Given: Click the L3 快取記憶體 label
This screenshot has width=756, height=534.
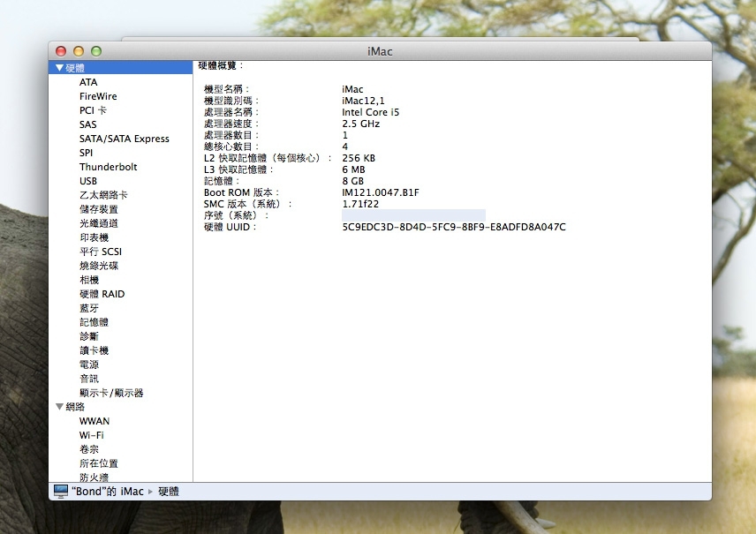Looking at the screenshot, I should point(238,169).
